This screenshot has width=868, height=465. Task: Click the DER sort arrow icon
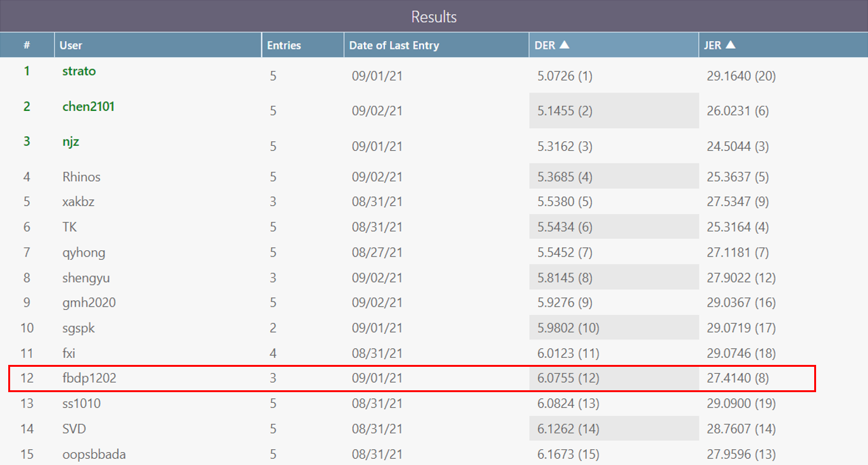[564, 45]
